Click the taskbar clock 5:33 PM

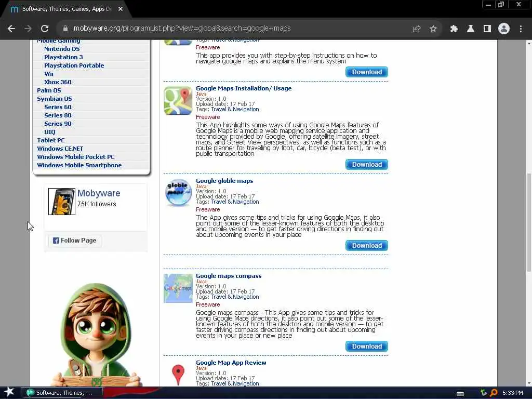513,393
